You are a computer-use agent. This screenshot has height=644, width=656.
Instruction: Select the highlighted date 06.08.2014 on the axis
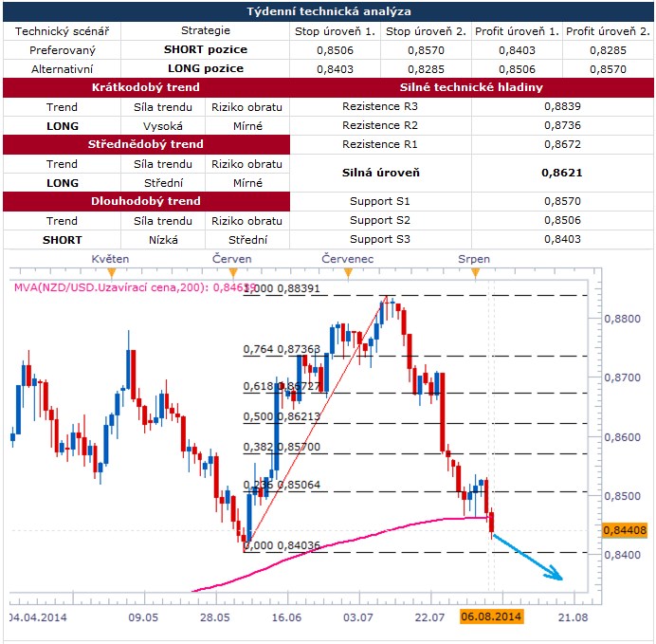point(491,616)
